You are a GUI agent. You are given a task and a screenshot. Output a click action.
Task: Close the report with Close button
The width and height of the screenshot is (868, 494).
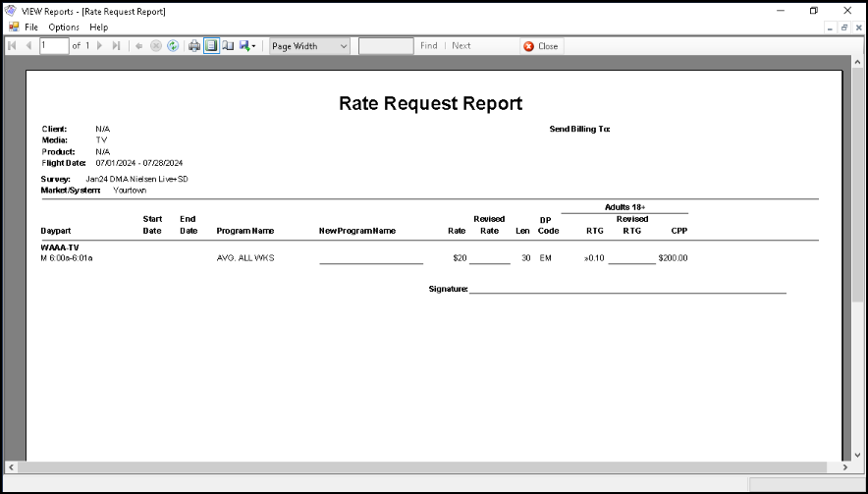coord(541,46)
